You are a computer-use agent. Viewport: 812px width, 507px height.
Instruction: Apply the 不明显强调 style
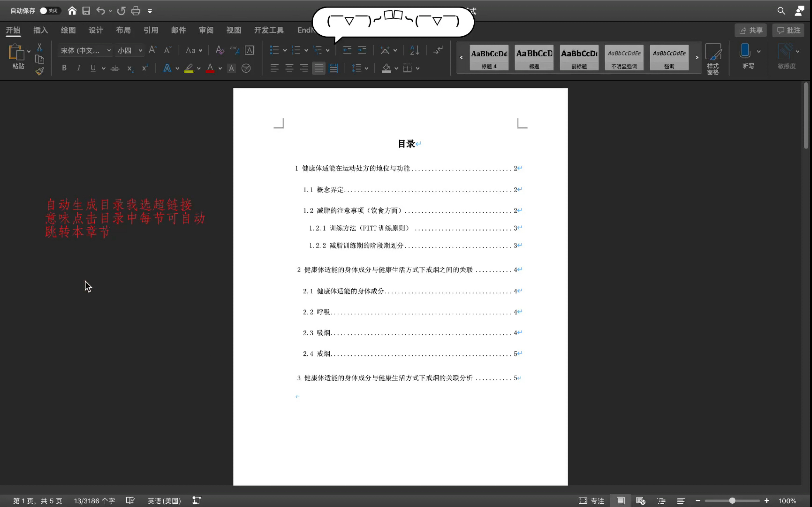[x=624, y=57]
